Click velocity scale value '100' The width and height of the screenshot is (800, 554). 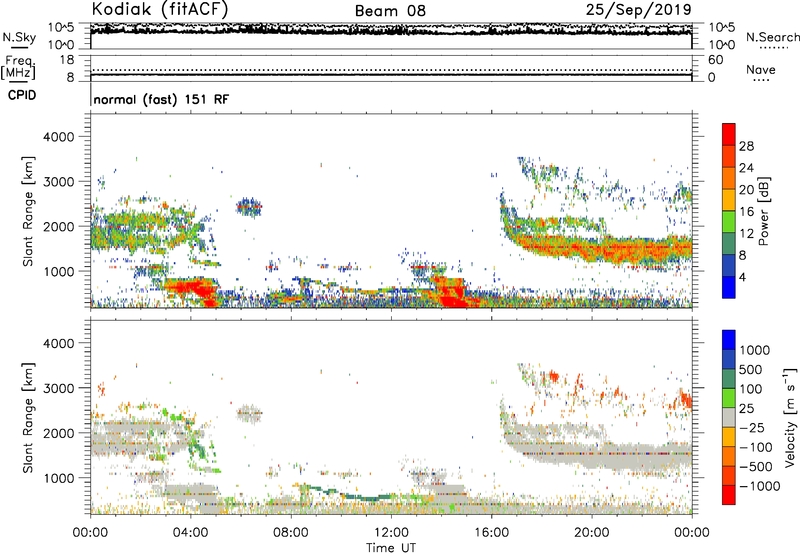[751, 389]
